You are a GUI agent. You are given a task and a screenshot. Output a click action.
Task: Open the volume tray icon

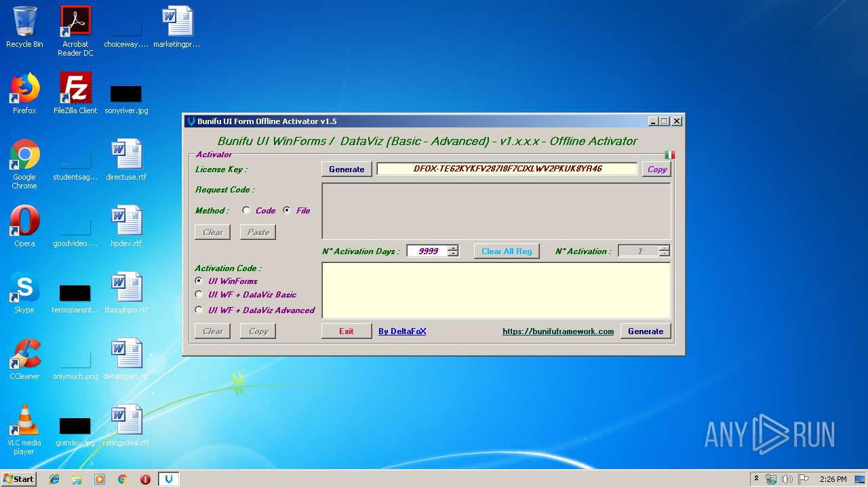[x=787, y=479]
